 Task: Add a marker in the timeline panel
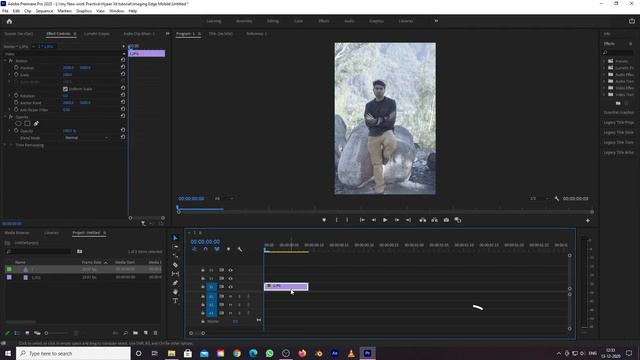click(228, 249)
